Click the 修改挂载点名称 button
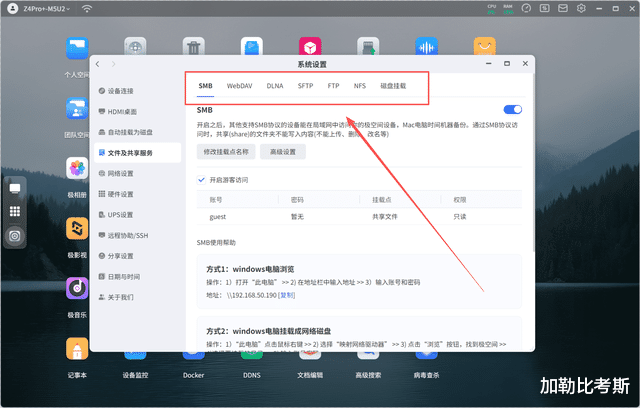The height and width of the screenshot is (408, 640). (226, 152)
